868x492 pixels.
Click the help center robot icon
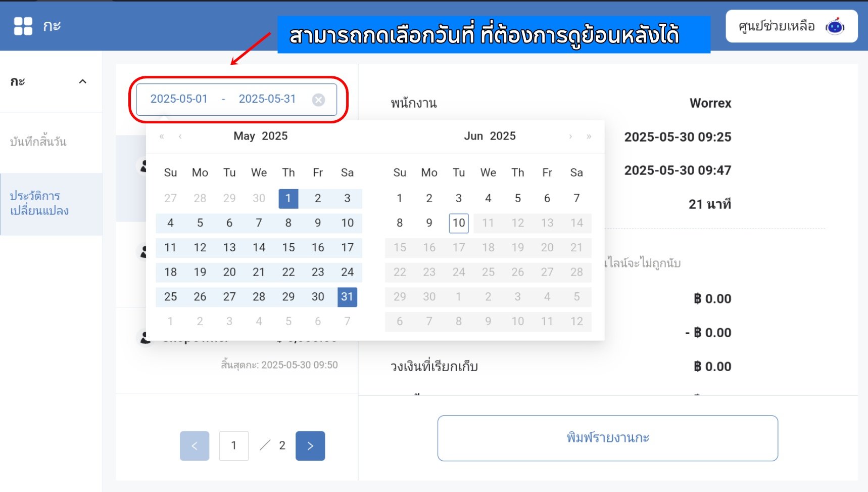pos(835,26)
